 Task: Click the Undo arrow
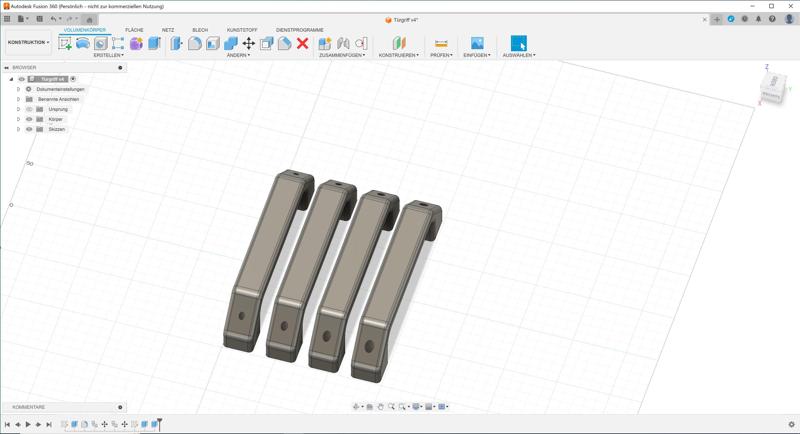click(54, 19)
